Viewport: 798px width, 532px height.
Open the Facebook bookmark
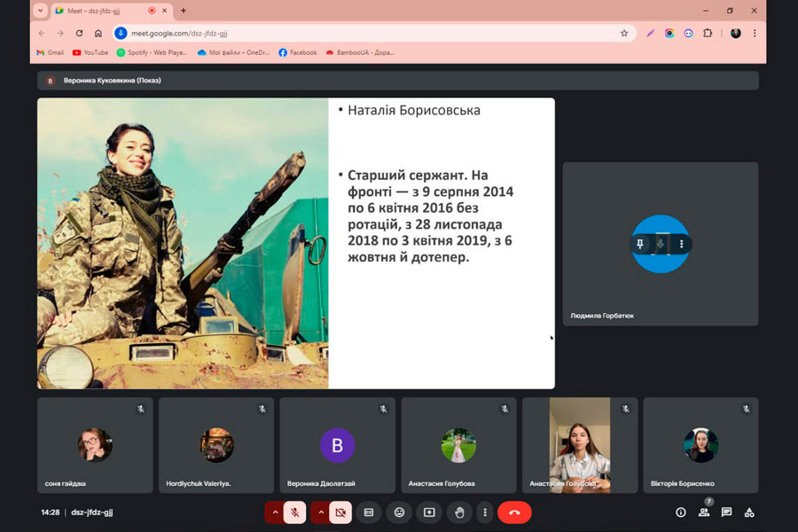coord(298,52)
